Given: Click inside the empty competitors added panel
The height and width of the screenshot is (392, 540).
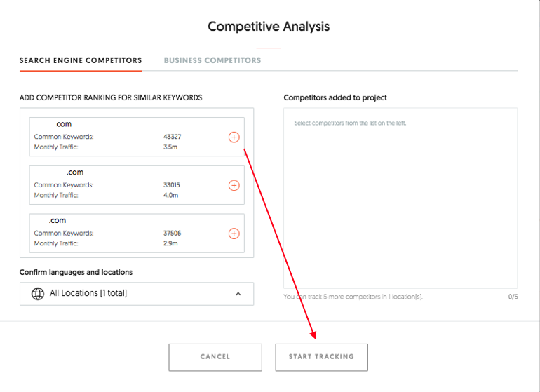Looking at the screenshot, I should [x=400, y=203].
